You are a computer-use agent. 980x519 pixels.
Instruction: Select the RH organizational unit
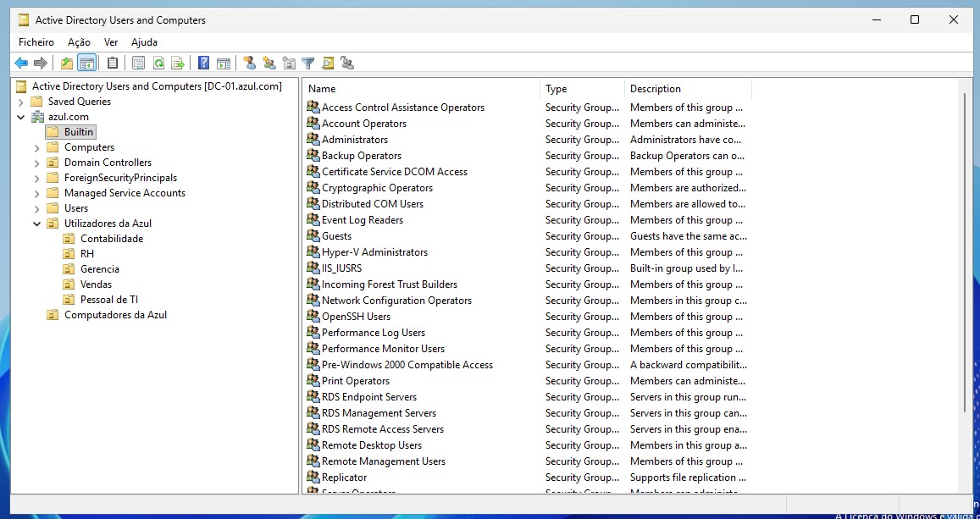coord(87,253)
